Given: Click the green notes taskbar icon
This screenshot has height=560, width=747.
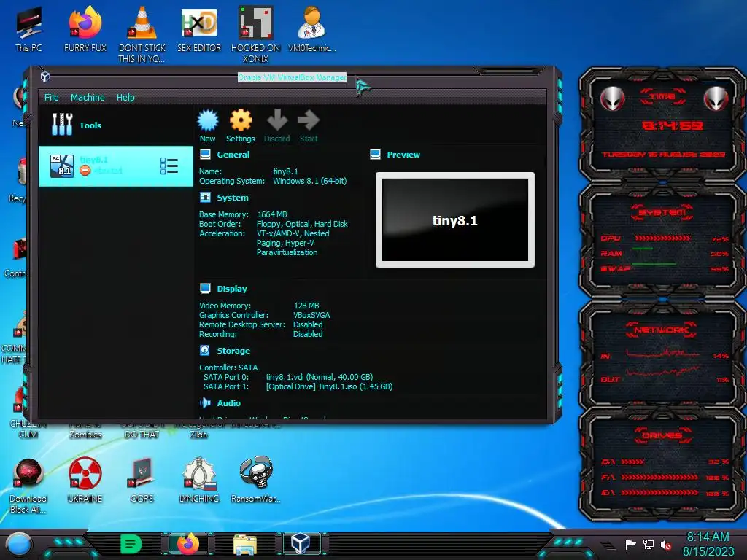Looking at the screenshot, I should 131,544.
